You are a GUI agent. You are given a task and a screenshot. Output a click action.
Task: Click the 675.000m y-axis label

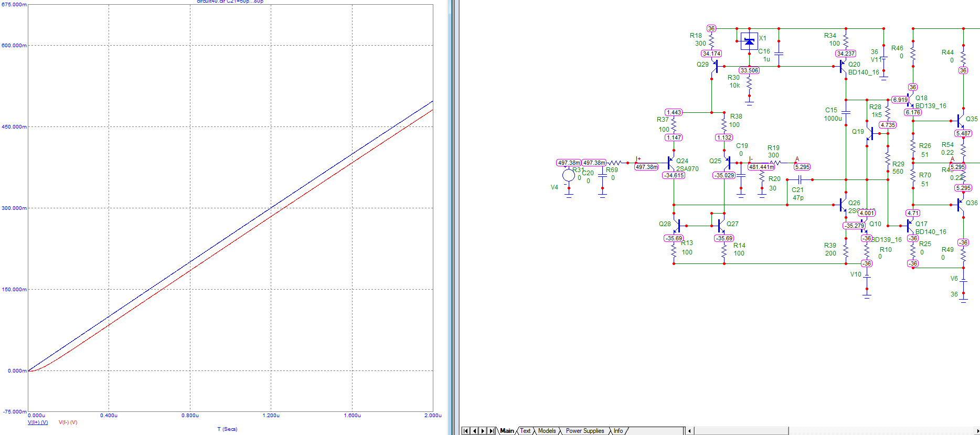(13, 4)
